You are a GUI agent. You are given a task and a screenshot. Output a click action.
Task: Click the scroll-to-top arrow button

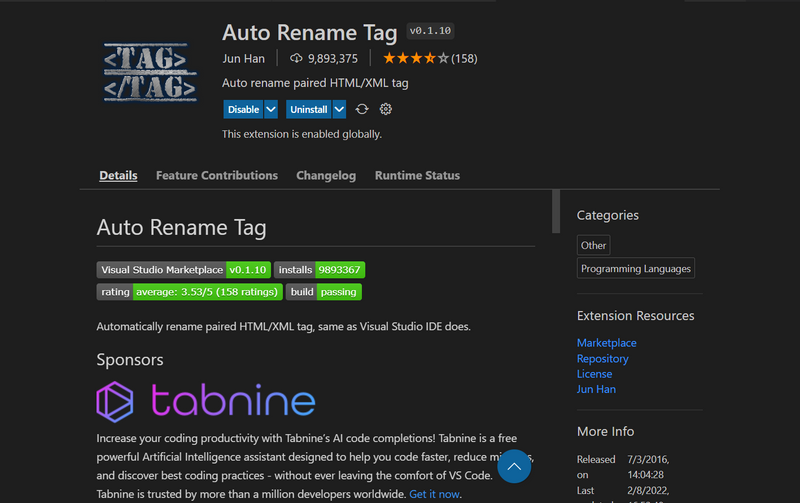(x=514, y=466)
